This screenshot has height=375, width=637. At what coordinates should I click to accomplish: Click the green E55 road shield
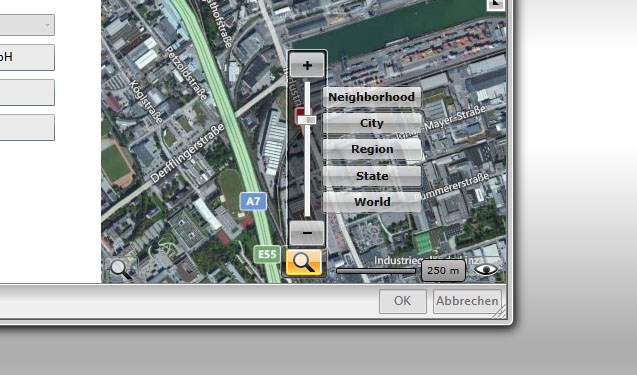click(267, 254)
